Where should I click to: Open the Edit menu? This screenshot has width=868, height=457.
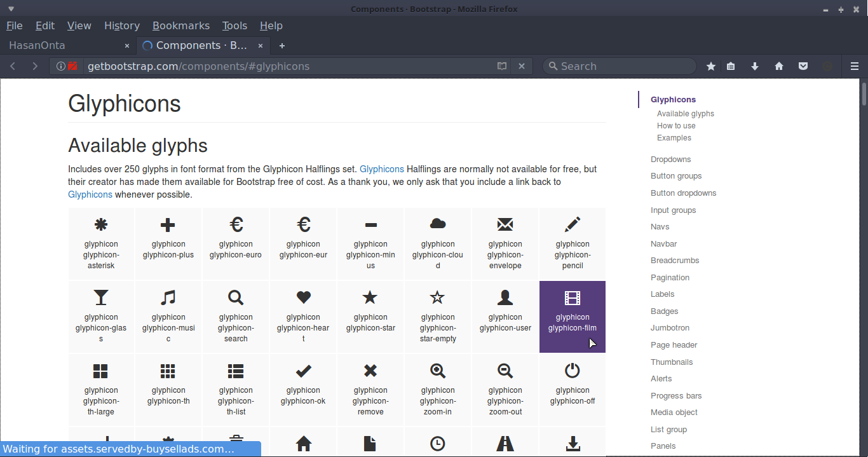[x=45, y=25]
